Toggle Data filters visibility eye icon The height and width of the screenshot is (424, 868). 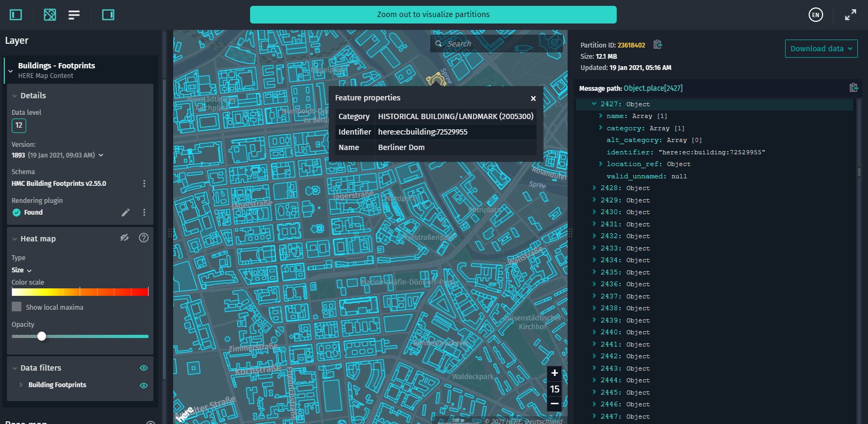[144, 368]
